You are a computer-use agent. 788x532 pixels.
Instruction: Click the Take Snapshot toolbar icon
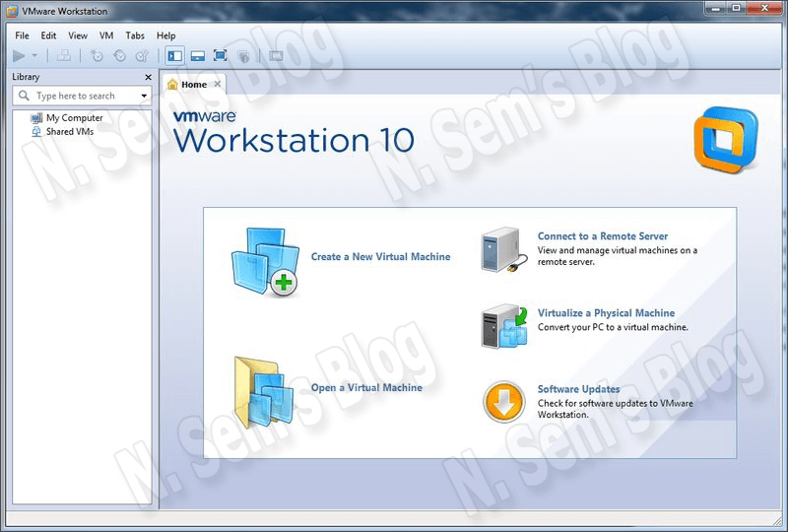click(x=97, y=56)
